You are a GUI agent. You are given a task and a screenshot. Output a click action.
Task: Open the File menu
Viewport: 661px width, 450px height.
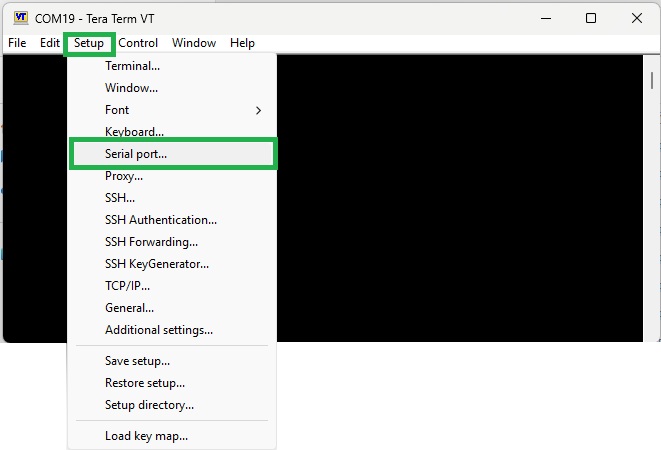[17, 43]
